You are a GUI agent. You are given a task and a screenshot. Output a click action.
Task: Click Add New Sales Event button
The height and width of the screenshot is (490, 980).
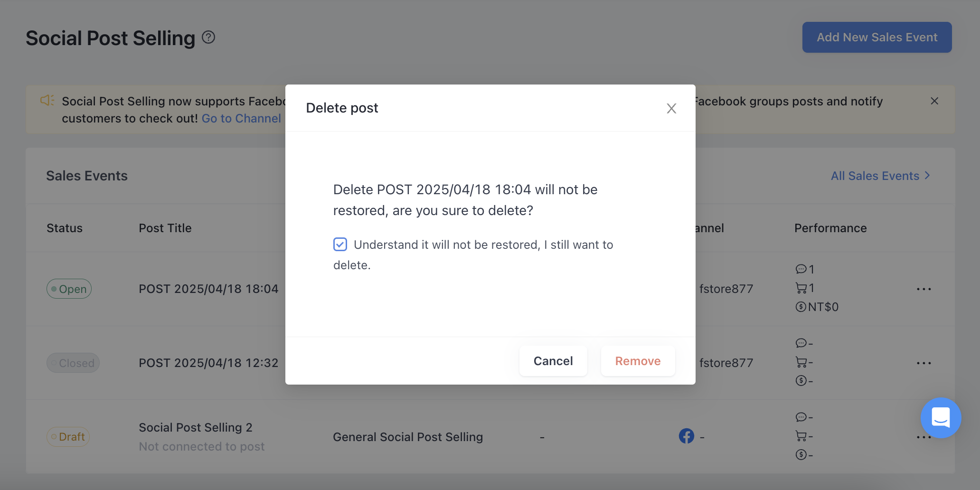(877, 37)
